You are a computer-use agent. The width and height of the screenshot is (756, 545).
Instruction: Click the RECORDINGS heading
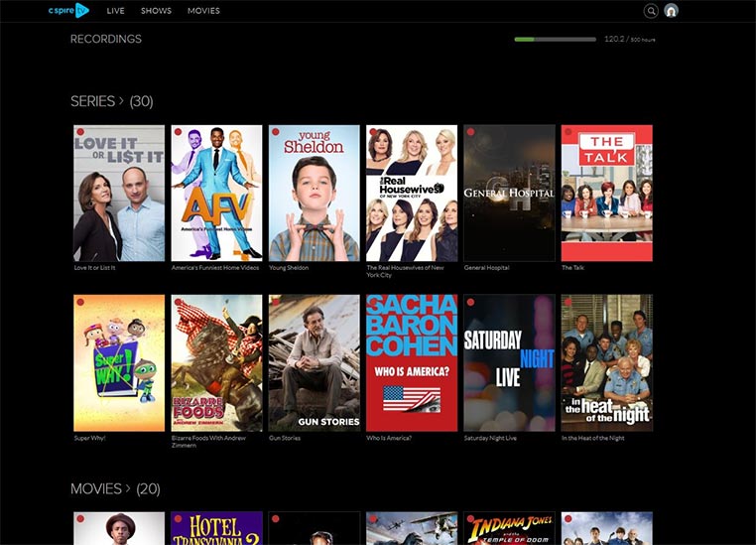tap(106, 39)
